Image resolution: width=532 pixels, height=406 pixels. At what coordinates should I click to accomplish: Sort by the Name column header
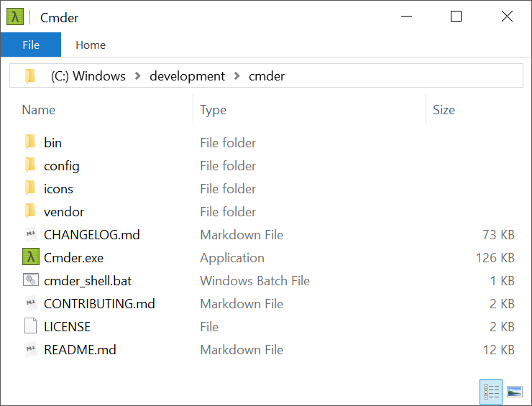pos(39,110)
